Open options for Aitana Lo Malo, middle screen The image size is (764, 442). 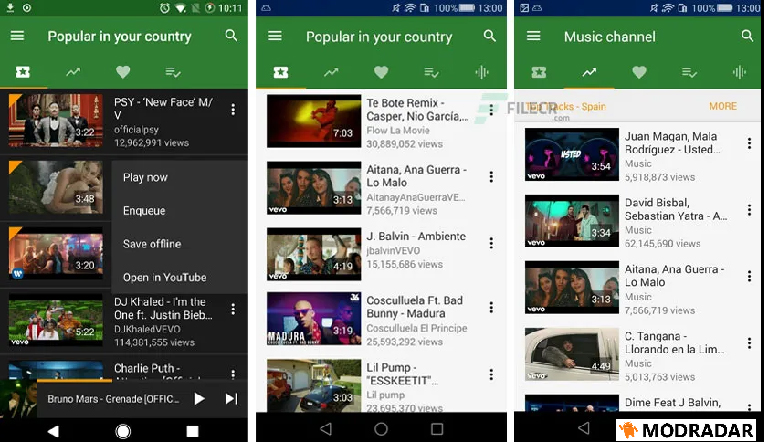491,176
